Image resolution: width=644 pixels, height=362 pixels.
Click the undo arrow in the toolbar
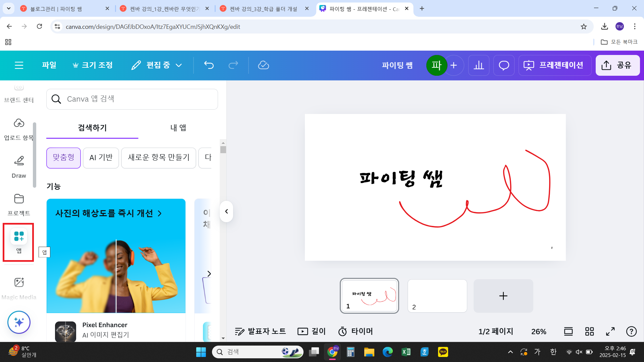click(209, 65)
